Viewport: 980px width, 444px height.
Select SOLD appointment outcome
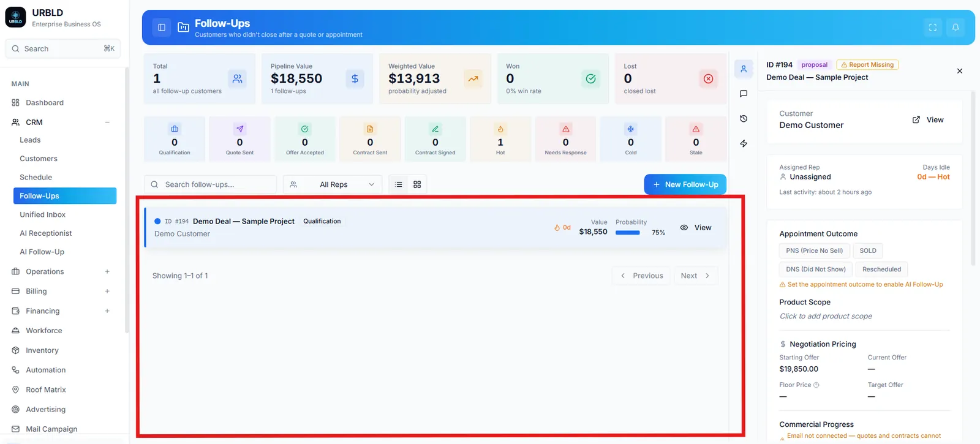(x=868, y=250)
